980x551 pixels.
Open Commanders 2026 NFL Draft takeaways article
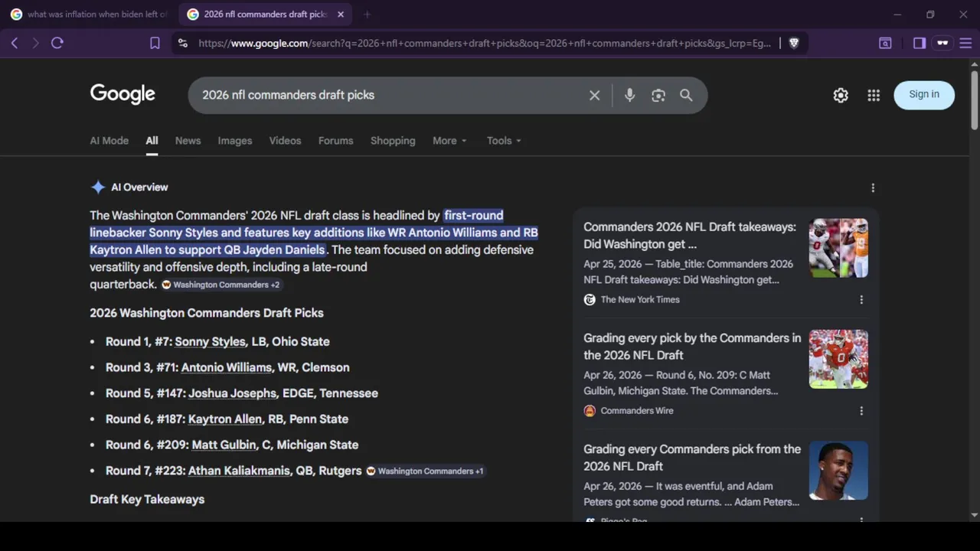point(689,236)
